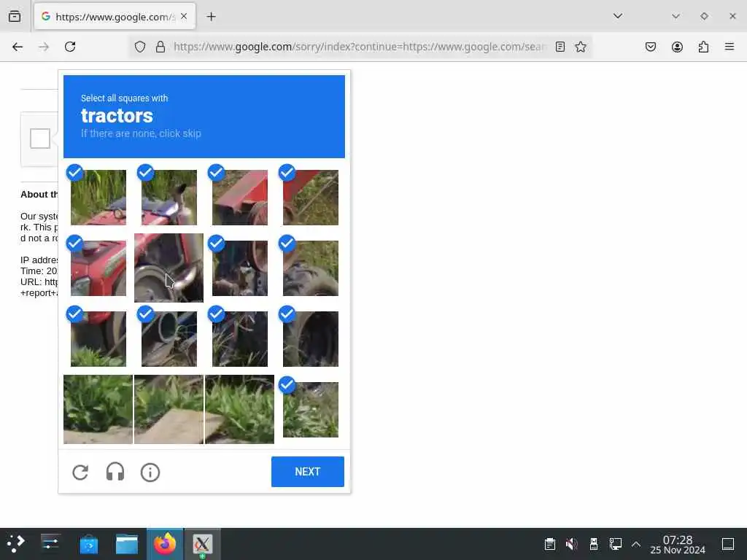Deselect the red tractor hood tile
747x560 pixels.
tap(98, 268)
